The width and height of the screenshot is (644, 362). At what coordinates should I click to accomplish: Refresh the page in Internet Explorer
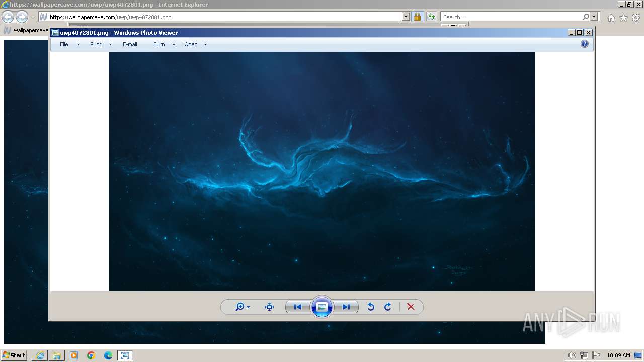[432, 17]
